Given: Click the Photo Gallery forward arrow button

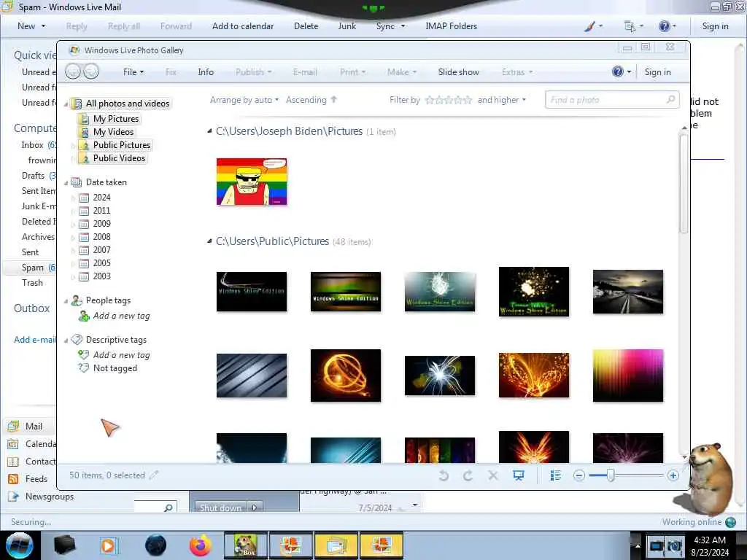Looking at the screenshot, I should click(x=91, y=71).
